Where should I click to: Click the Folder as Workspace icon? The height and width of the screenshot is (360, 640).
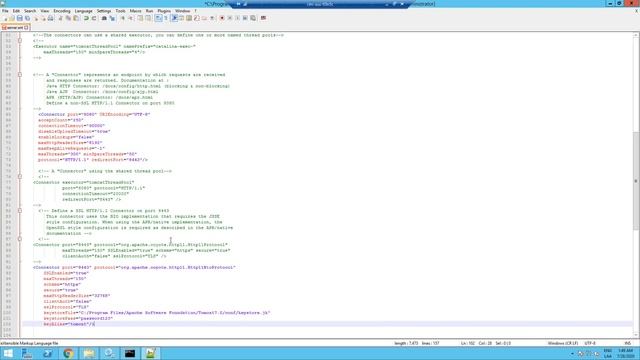[204, 18]
